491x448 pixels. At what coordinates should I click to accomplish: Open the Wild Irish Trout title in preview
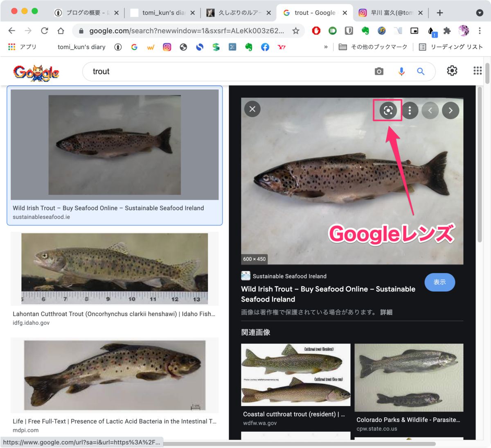click(x=328, y=294)
